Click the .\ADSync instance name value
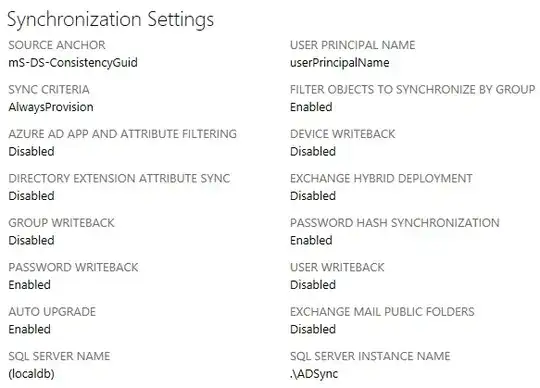 point(314,374)
